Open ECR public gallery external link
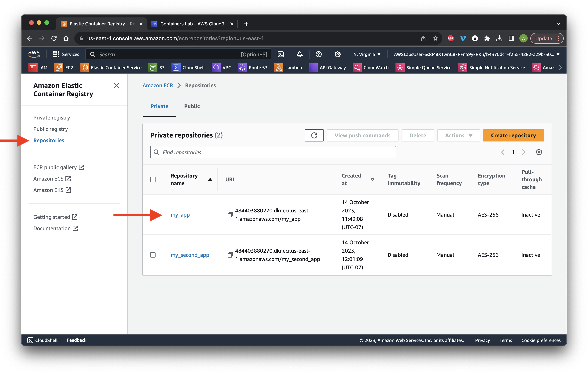This screenshot has width=588, height=374. (x=59, y=167)
